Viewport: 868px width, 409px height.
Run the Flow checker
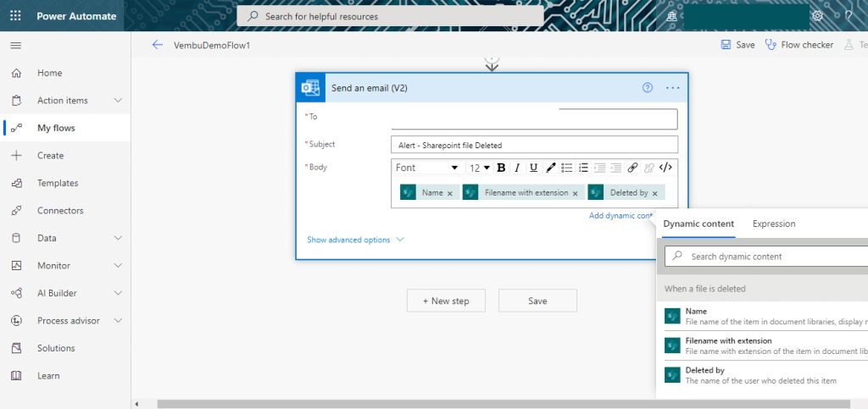click(x=799, y=46)
